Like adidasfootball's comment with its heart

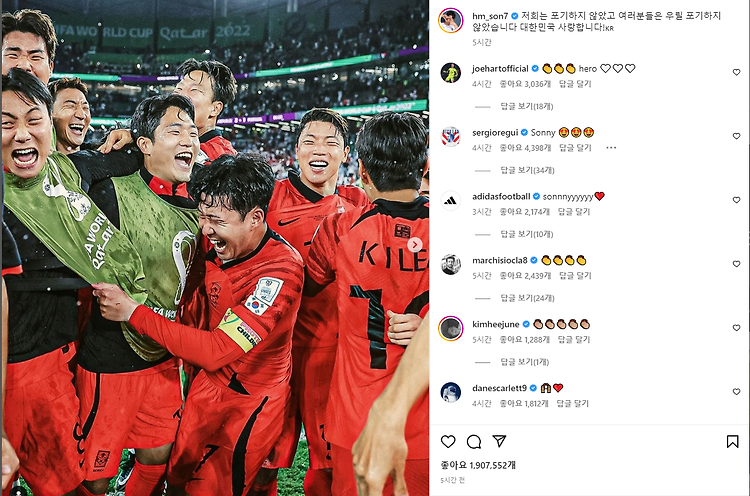[737, 200]
